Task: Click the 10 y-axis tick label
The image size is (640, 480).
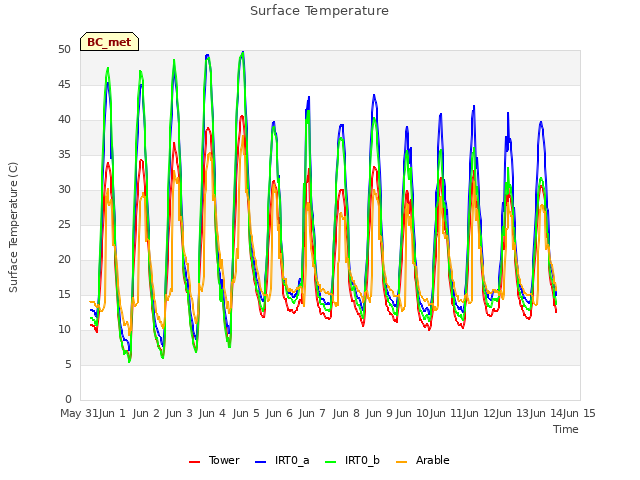Action: [64, 329]
